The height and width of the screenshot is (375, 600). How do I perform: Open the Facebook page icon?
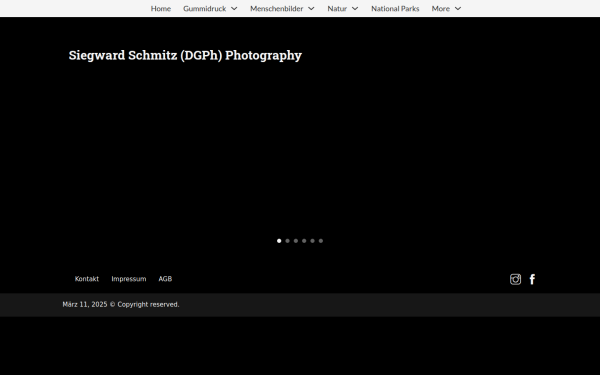tap(532, 279)
